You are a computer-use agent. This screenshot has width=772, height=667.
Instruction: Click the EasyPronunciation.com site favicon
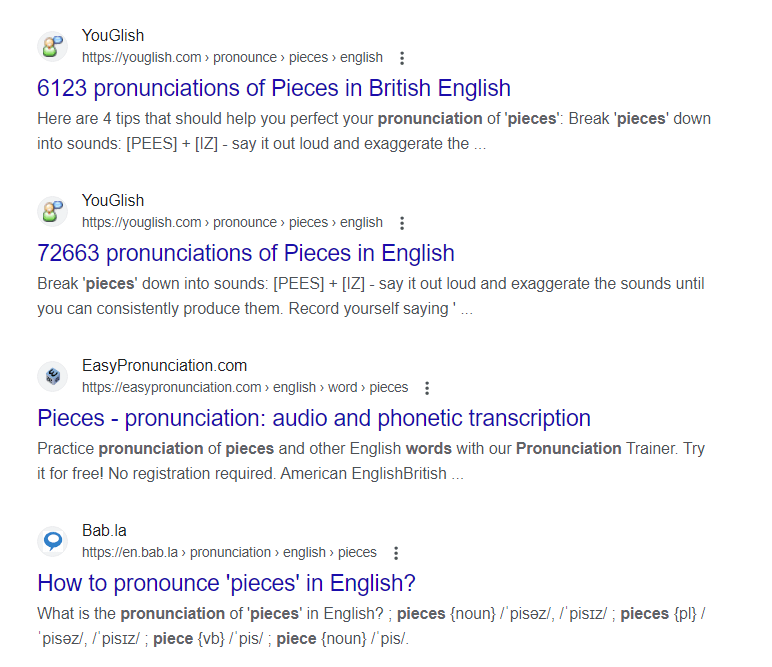[52, 377]
